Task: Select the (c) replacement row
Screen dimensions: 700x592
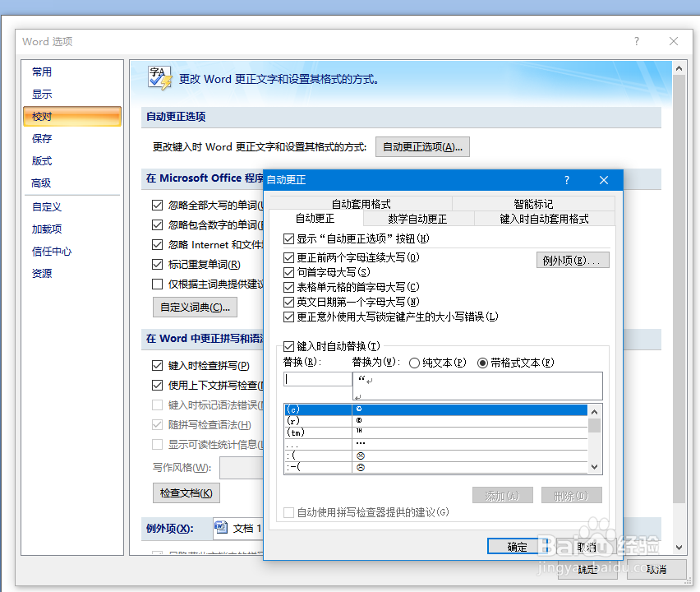Action: (x=435, y=409)
